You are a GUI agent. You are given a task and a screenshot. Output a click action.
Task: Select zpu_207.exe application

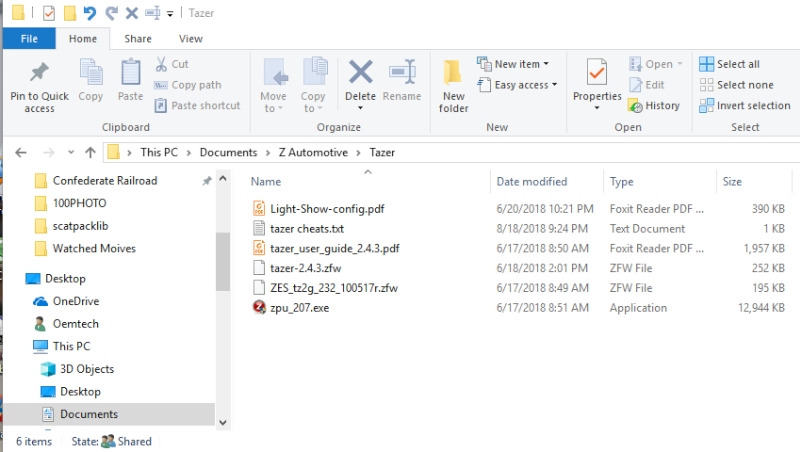coord(299,308)
